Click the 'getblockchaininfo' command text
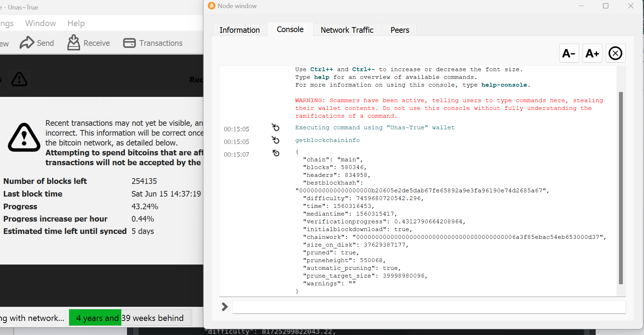The height and width of the screenshot is (335, 644). point(327,140)
